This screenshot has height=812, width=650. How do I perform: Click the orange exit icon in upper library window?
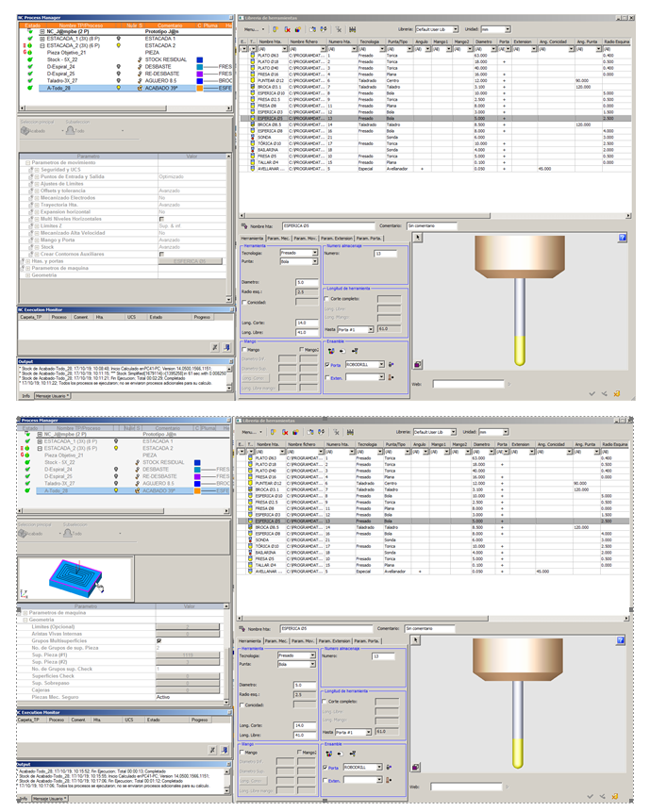616,393
